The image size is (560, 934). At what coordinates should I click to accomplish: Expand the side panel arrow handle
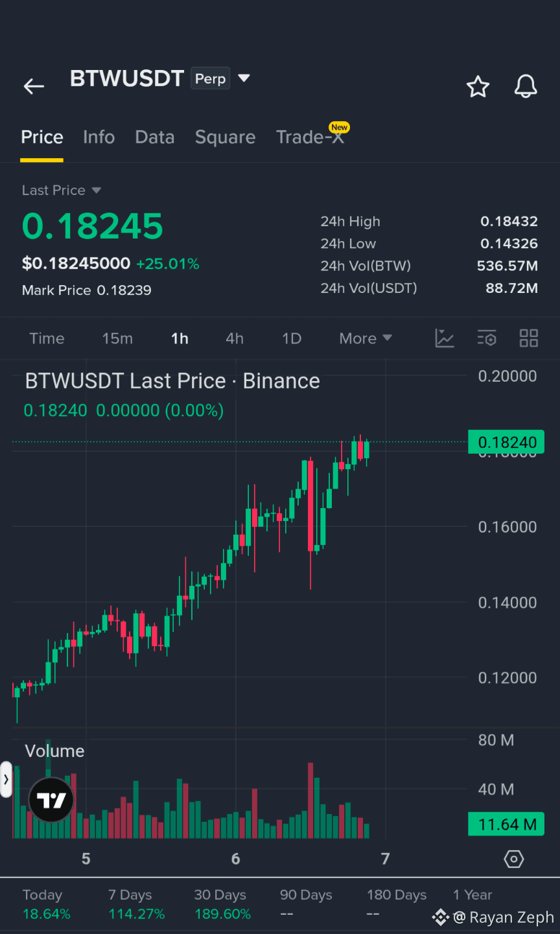(6, 779)
